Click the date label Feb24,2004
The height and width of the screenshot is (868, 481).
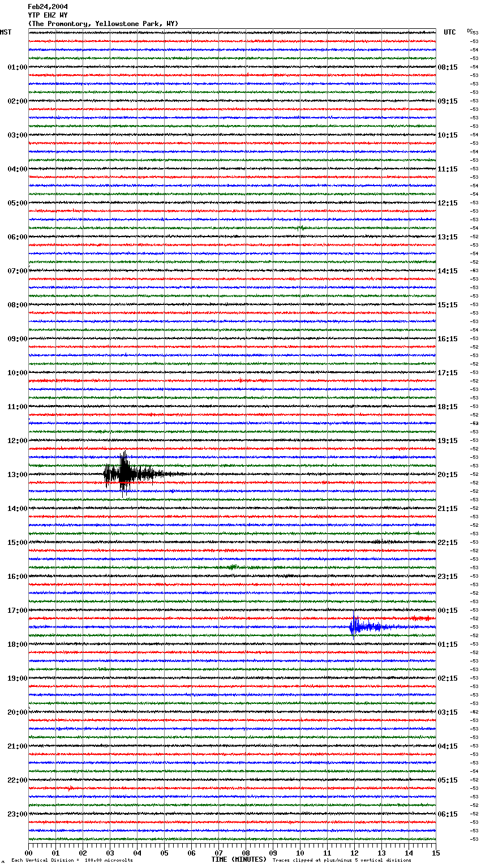(48, 7)
